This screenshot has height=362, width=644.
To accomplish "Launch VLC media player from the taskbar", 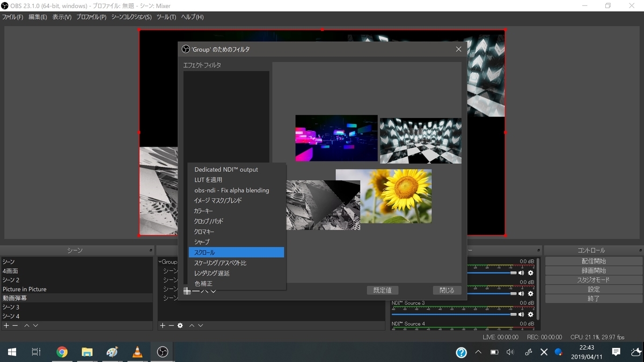I will (x=137, y=352).
